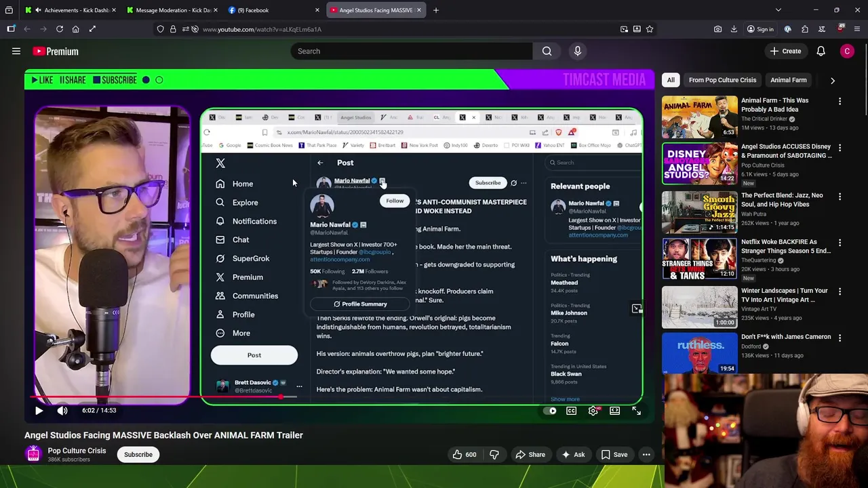Open Stranger Things Netflix Woke thumbnail
This screenshot has height=488, width=868.
(699, 258)
